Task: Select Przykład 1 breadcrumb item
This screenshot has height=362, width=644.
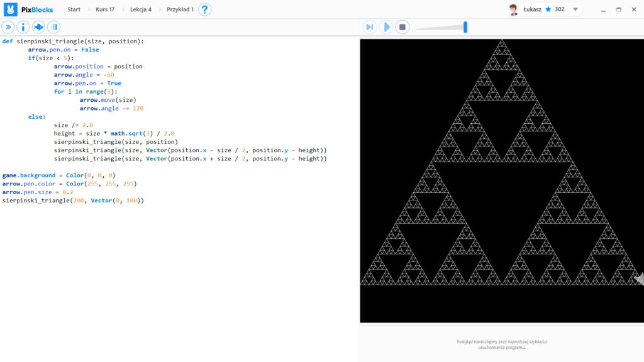Action: 180,9
